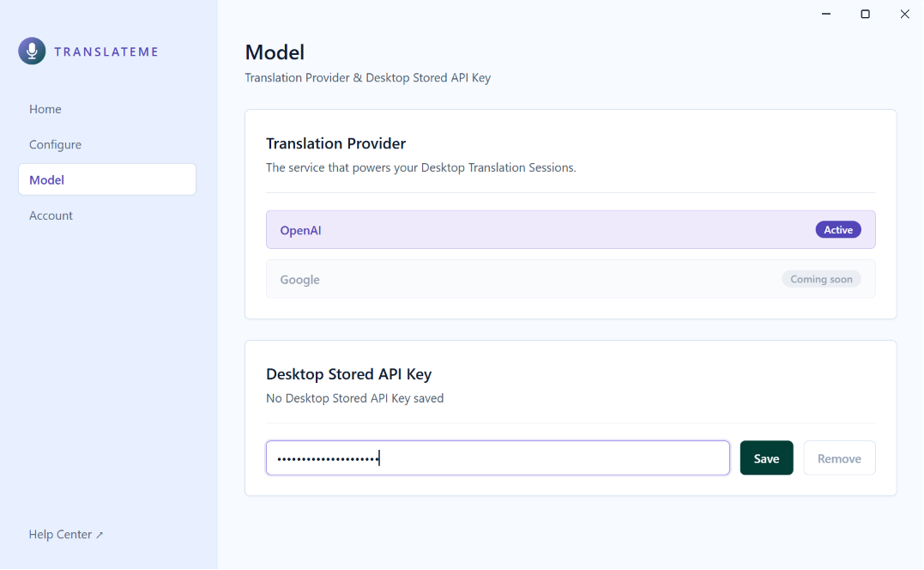924x570 pixels.
Task: Maximize the TranslateMe window
Action: [x=865, y=14]
